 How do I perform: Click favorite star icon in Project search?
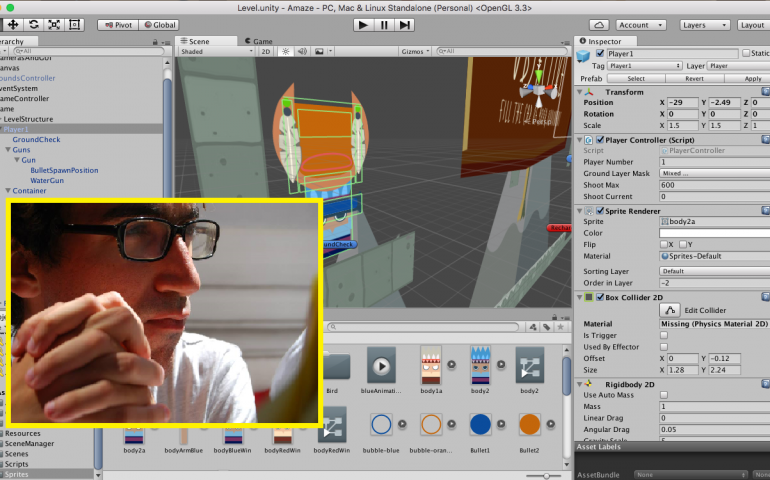[560, 327]
